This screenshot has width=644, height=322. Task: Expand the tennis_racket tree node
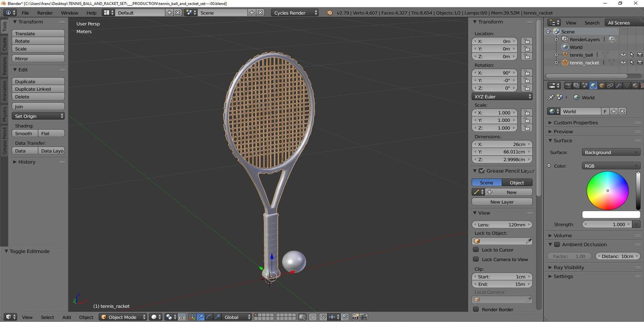pos(556,63)
